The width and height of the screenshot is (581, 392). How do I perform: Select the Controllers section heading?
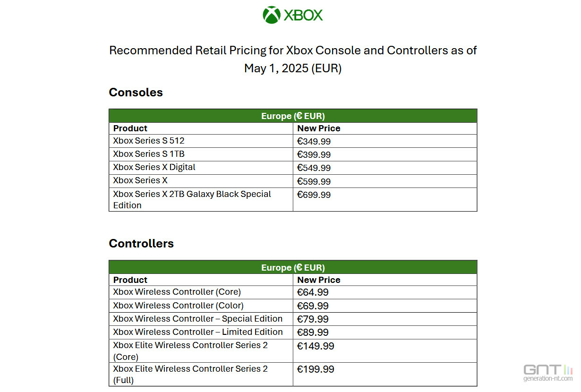tap(141, 243)
